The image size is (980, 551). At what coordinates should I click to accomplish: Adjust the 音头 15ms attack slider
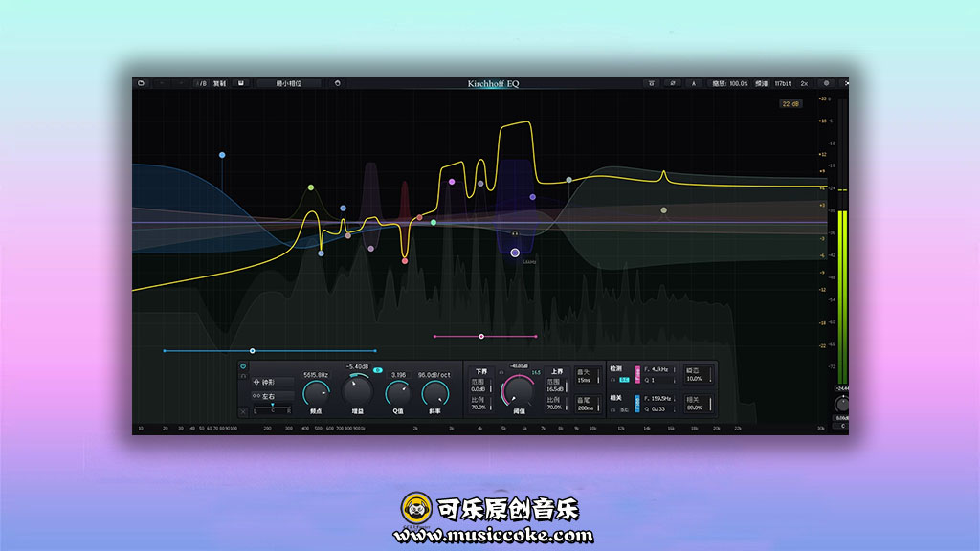click(x=588, y=375)
